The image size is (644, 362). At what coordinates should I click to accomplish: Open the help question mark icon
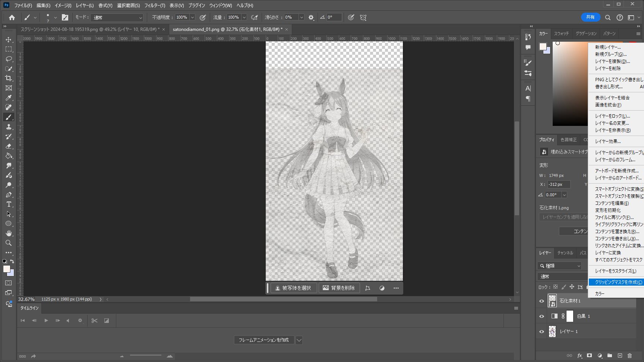tap(619, 18)
